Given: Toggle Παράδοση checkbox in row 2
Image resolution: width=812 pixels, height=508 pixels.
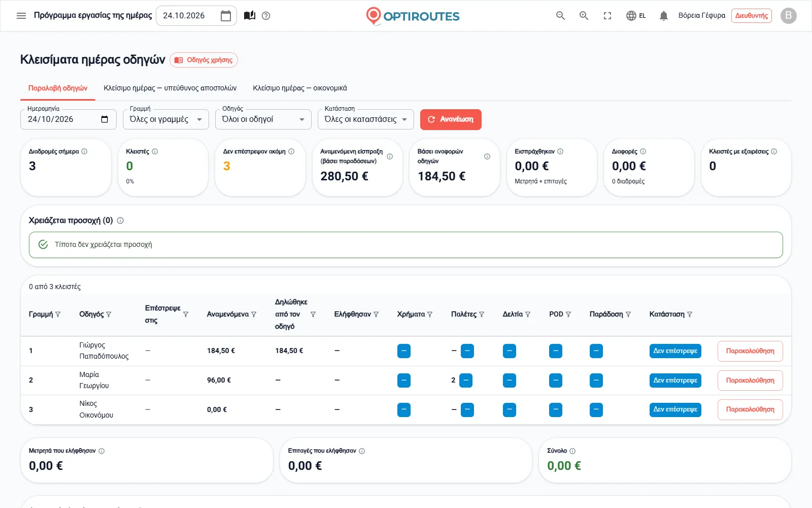Looking at the screenshot, I should tap(596, 380).
